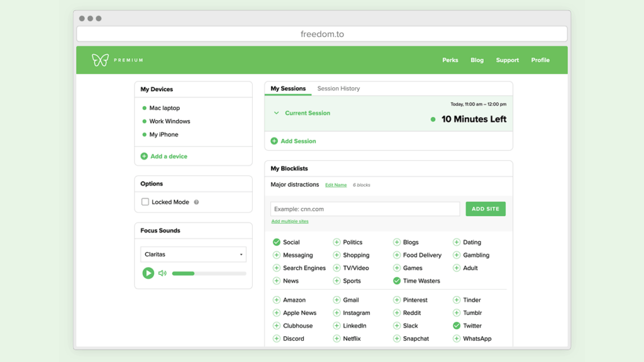Uncheck the Time Wasters category
Screen dimensions: 644x362
click(396, 281)
